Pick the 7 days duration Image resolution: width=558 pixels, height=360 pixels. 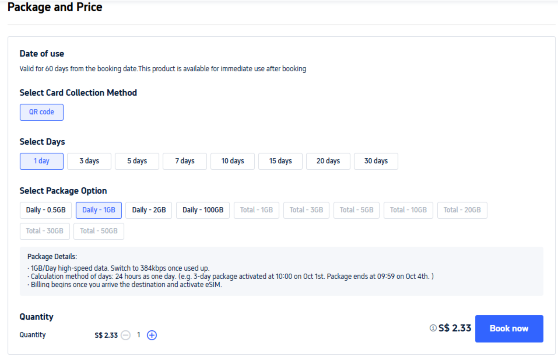[185, 161]
